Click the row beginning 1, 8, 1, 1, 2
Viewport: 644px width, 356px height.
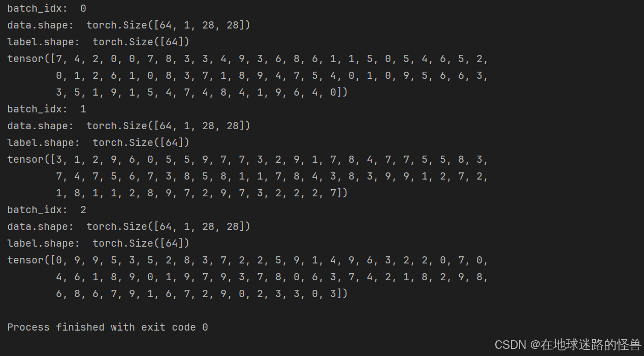(x=202, y=193)
